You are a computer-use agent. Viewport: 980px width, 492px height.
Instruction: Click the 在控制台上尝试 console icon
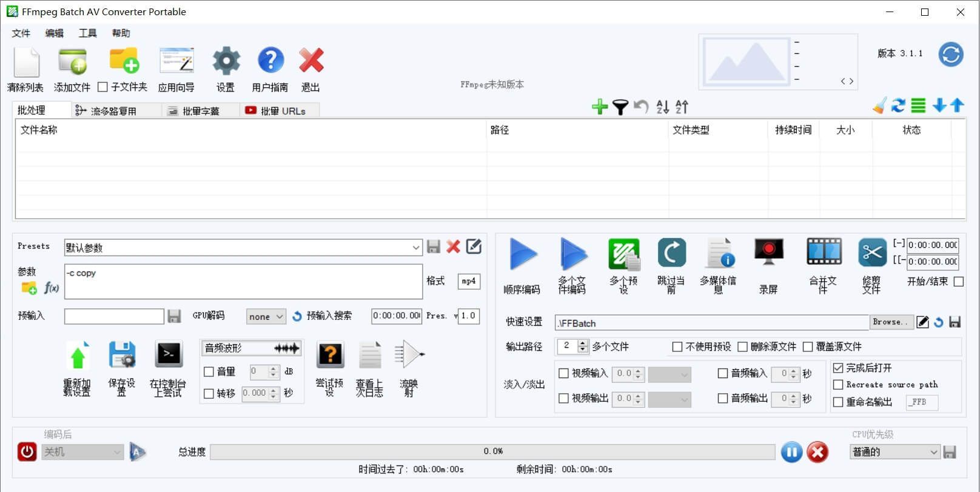point(169,354)
